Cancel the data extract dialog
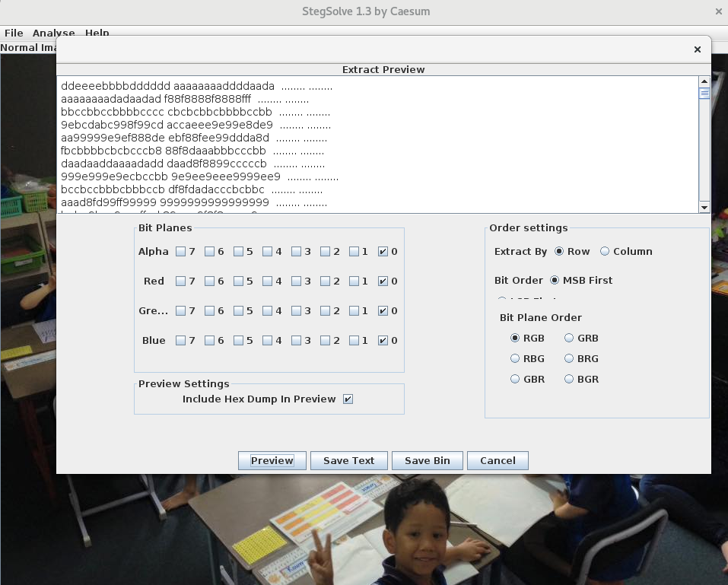 (x=498, y=460)
